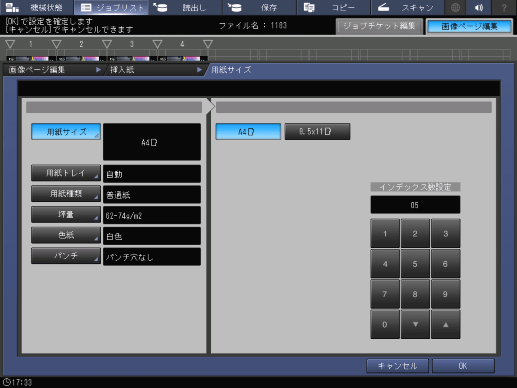Click the globe icon in top bar
The width and height of the screenshot is (517, 388).
[x=455, y=7]
